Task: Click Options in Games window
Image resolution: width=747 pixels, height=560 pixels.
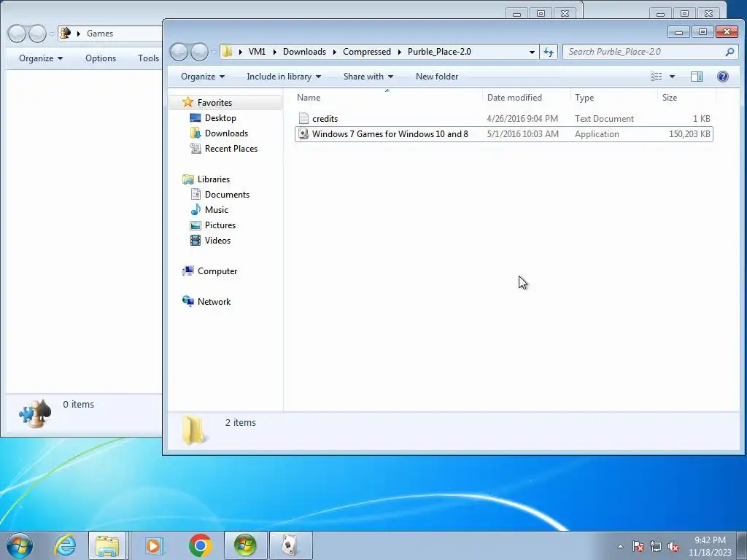Action: coord(101,58)
